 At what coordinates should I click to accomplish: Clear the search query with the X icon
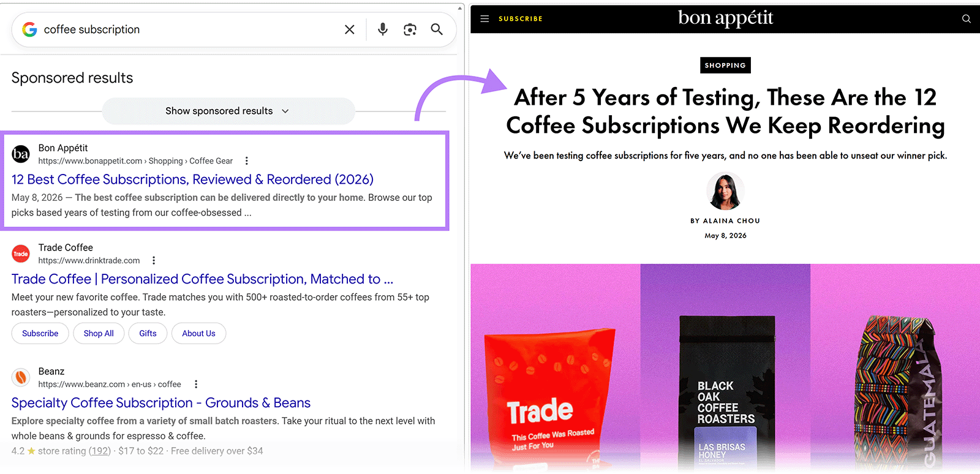[350, 29]
